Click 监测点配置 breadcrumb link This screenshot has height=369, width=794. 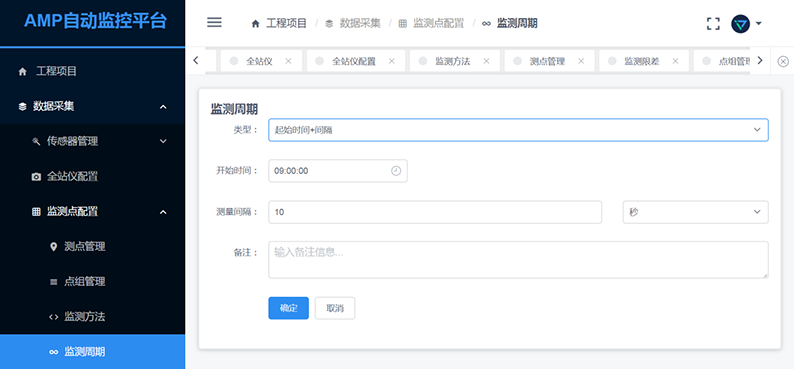[x=439, y=23]
